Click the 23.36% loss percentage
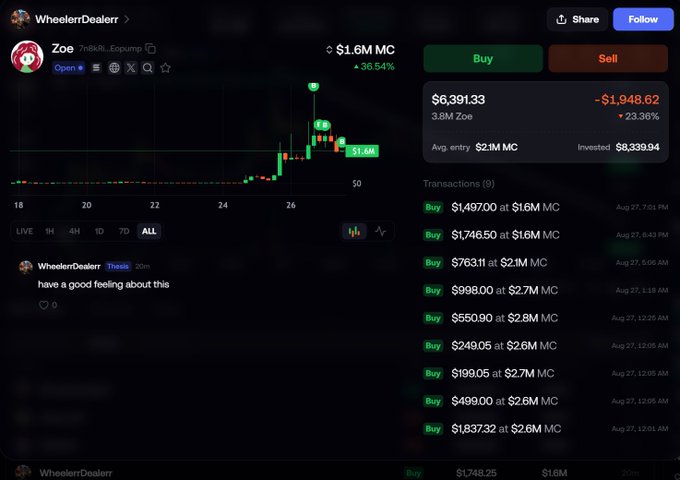The image size is (680, 480). [639, 116]
